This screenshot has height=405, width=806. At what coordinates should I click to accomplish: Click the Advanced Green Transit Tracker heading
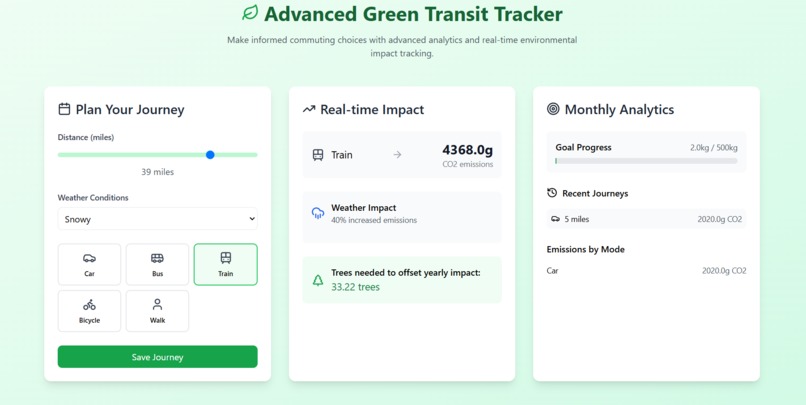(413, 14)
